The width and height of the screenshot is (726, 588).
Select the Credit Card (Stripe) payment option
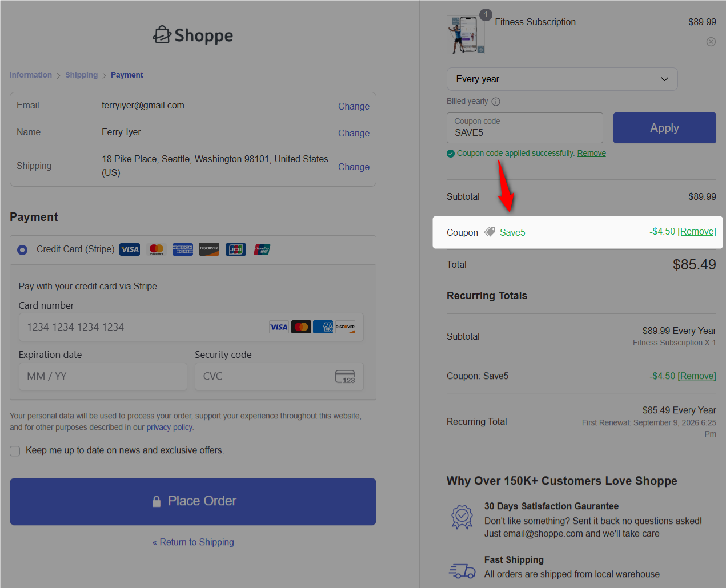tap(22, 249)
